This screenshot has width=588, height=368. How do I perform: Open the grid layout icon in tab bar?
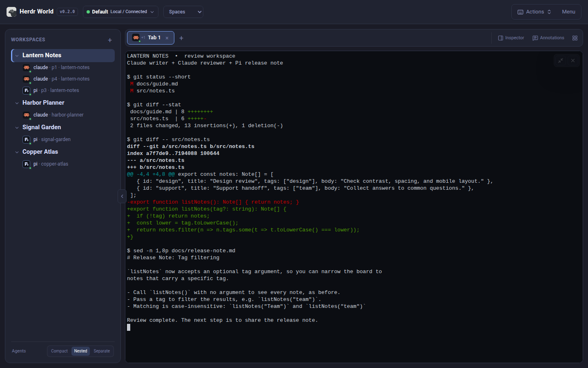click(575, 38)
